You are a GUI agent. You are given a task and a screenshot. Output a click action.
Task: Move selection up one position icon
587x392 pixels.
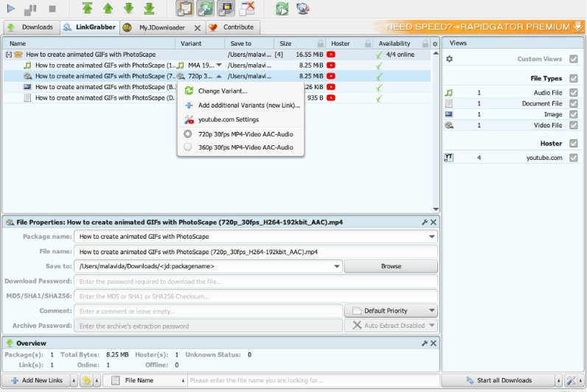click(108, 8)
